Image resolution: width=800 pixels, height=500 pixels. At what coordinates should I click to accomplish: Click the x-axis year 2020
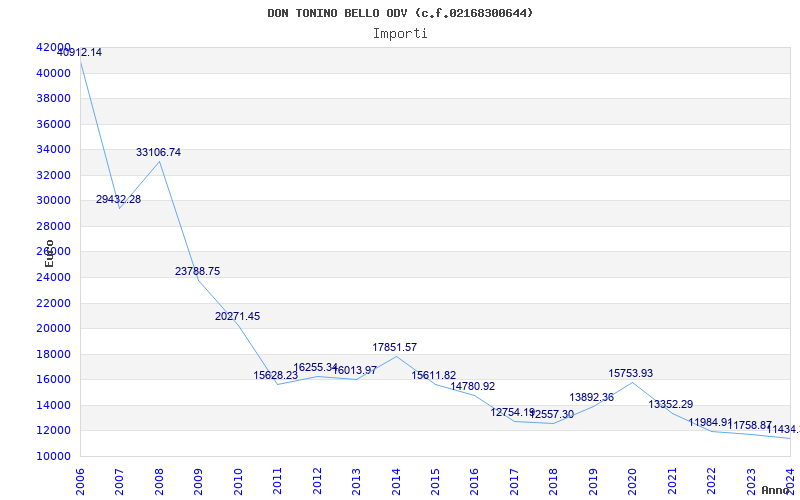[633, 482]
